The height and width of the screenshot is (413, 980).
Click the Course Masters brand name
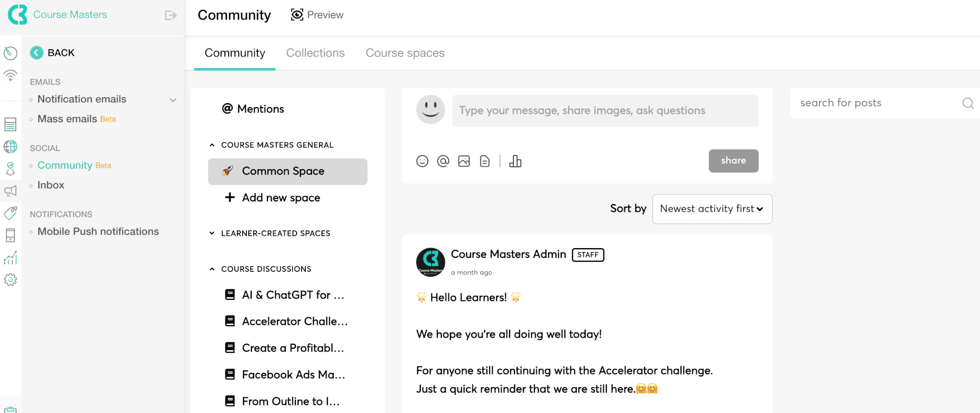(x=70, y=14)
